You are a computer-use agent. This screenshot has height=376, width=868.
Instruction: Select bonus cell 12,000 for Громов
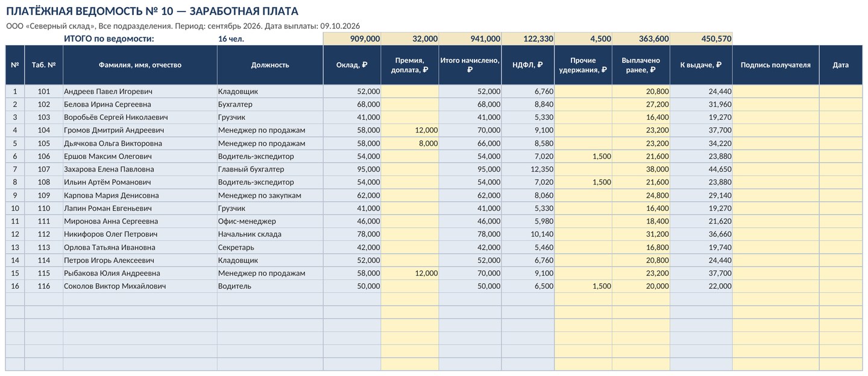[410, 130]
